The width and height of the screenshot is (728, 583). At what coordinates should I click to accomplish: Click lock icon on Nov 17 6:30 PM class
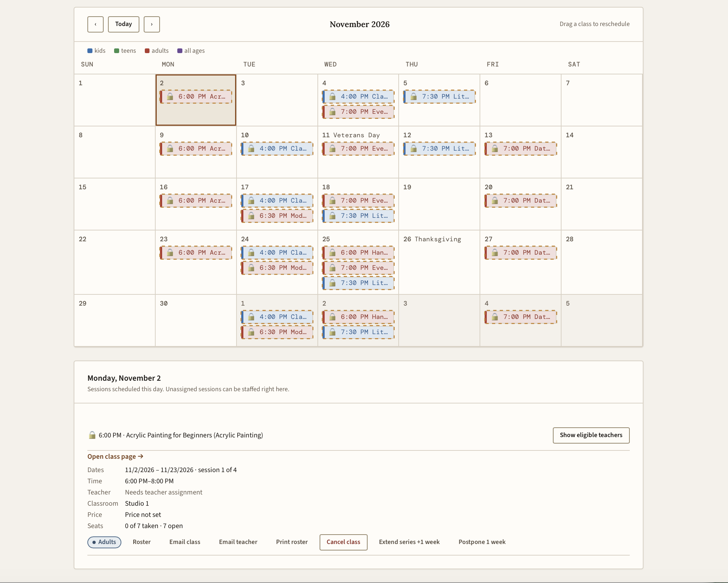[251, 216]
